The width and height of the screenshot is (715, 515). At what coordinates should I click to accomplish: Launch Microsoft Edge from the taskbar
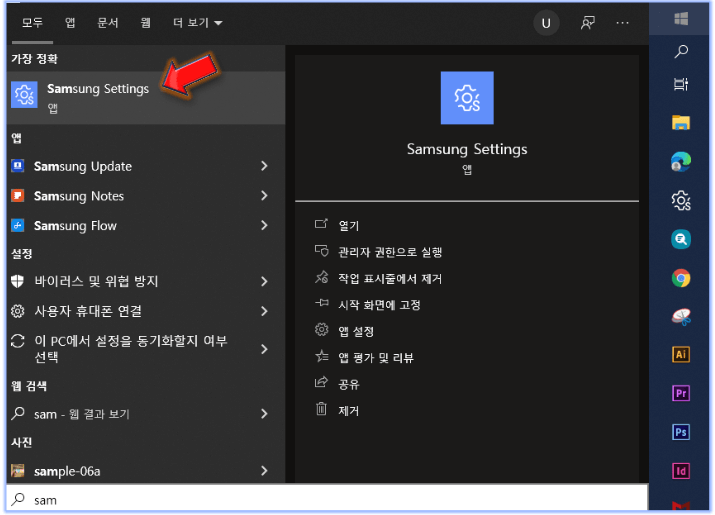tap(681, 162)
